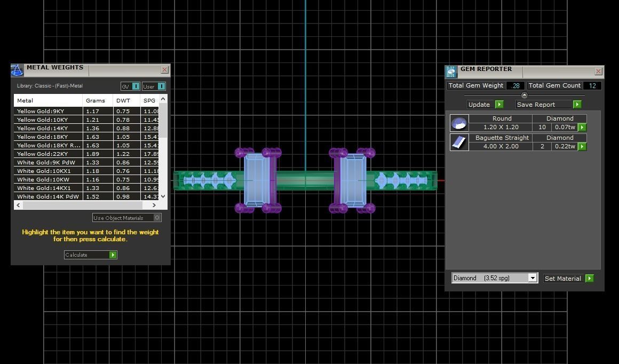Select Yellow Gold:10KY row

(x=86, y=120)
